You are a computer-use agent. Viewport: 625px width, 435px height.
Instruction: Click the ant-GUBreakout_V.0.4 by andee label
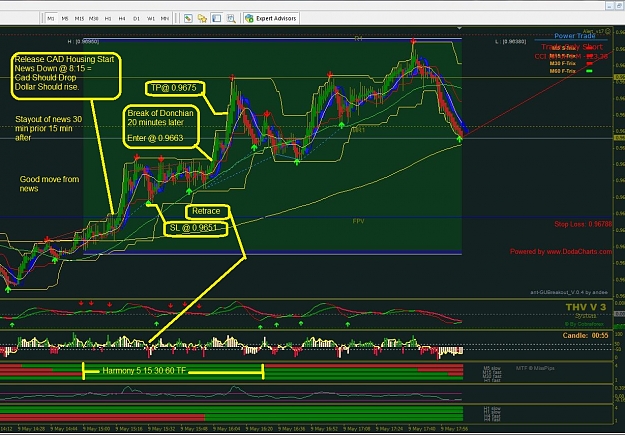[569, 292]
